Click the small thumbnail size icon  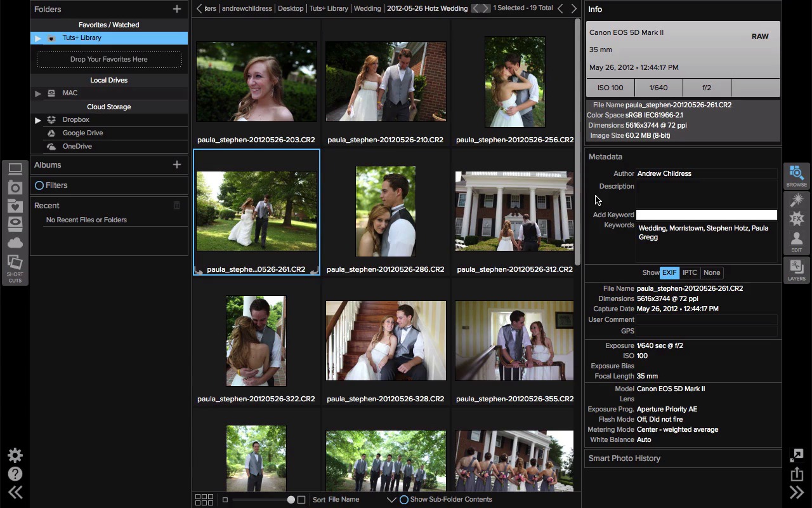pyautogui.click(x=225, y=500)
